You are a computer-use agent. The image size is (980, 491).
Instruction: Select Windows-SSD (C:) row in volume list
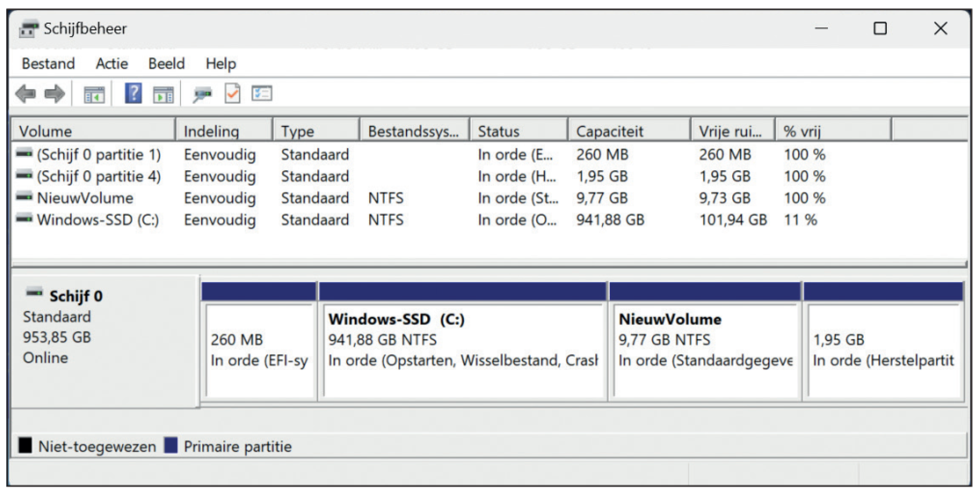pyautogui.click(x=98, y=220)
